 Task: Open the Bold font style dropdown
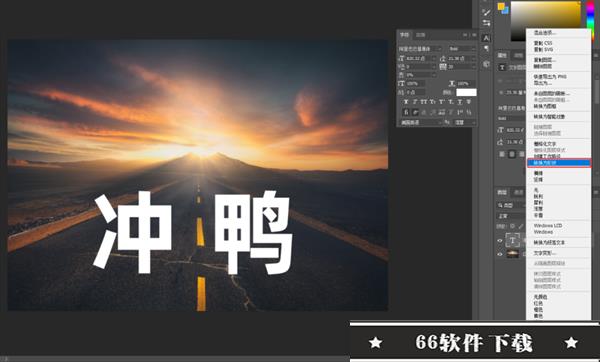pyautogui.click(x=462, y=49)
